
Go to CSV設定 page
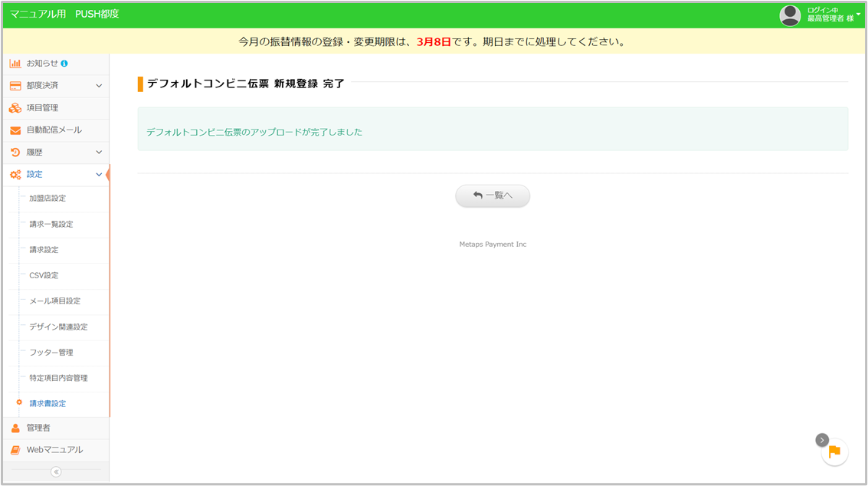tap(44, 275)
